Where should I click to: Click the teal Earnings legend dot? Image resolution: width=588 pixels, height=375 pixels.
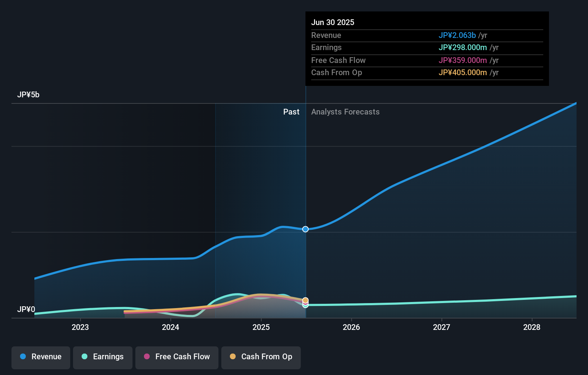pos(84,357)
